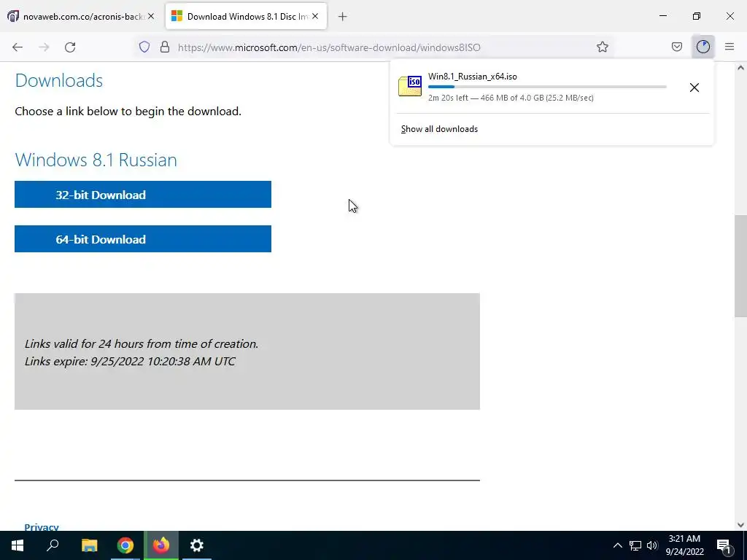
Task: Save page to Pocket
Action: (676, 47)
